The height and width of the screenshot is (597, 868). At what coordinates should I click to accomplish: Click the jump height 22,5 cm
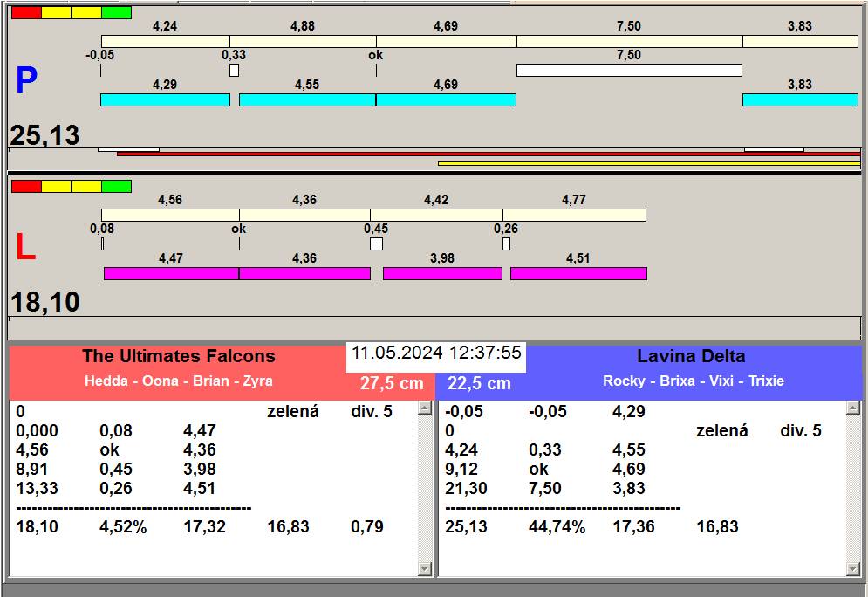pyautogui.click(x=479, y=383)
